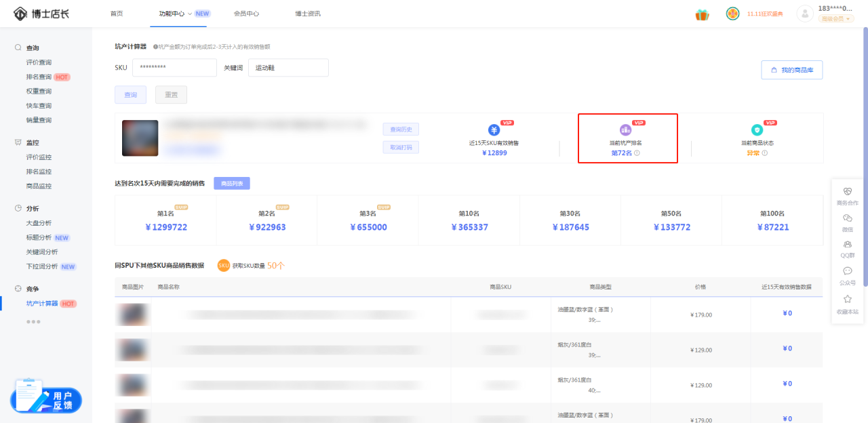The height and width of the screenshot is (423, 868).
Task: Click the gift box icon in top bar
Action: tap(703, 13)
